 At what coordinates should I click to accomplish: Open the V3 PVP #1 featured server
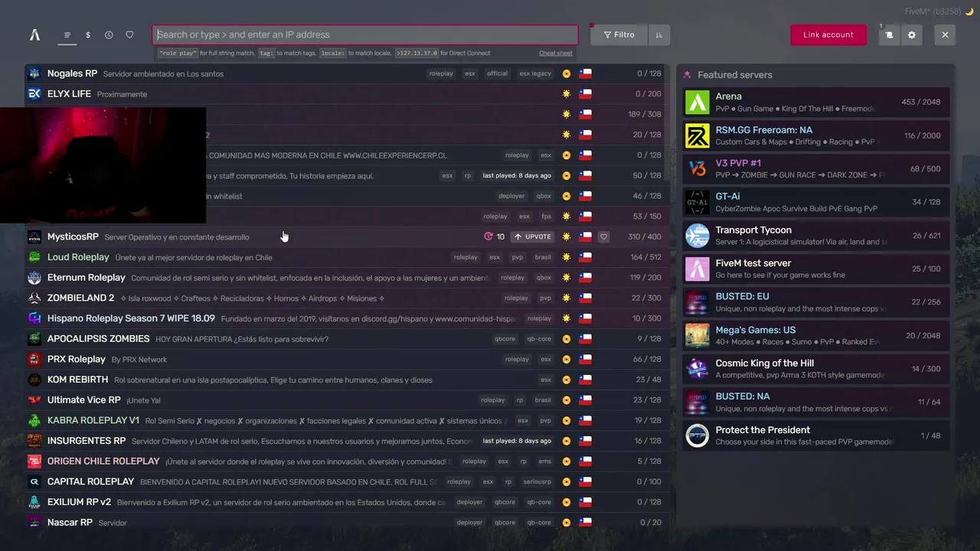(816, 169)
